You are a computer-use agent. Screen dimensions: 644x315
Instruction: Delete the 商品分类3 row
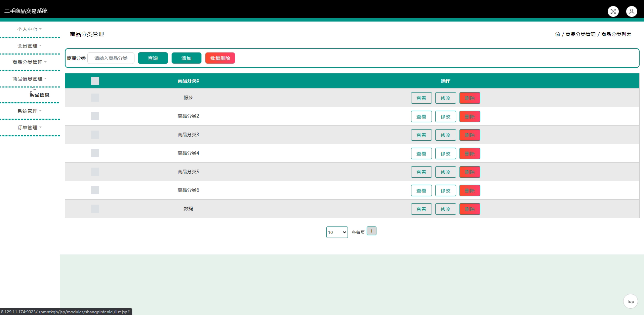pos(470,135)
